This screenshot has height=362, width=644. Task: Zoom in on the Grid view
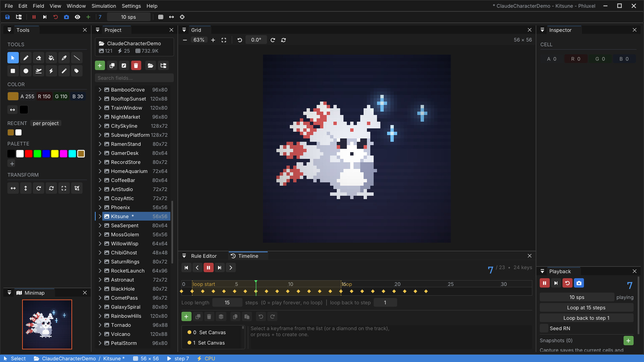(213, 40)
